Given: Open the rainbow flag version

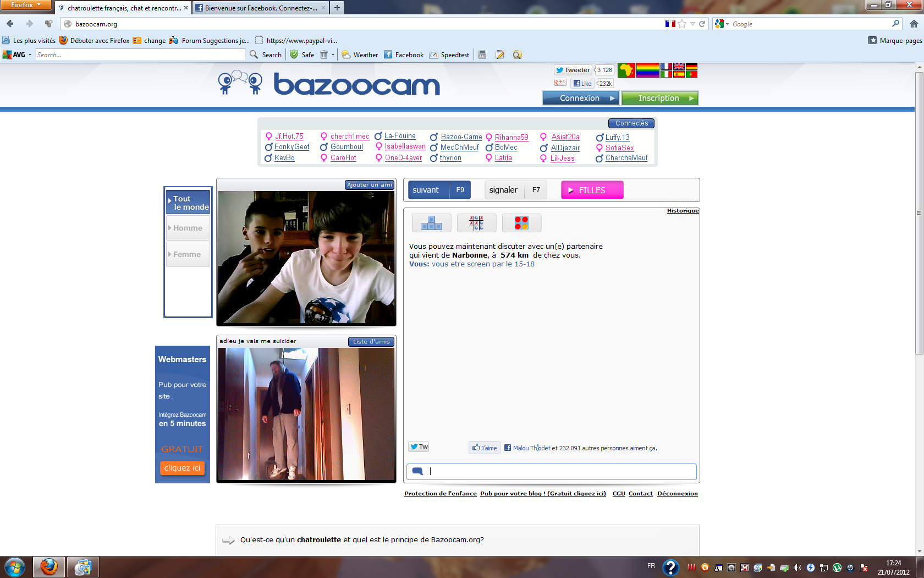Looking at the screenshot, I should [x=647, y=70].
